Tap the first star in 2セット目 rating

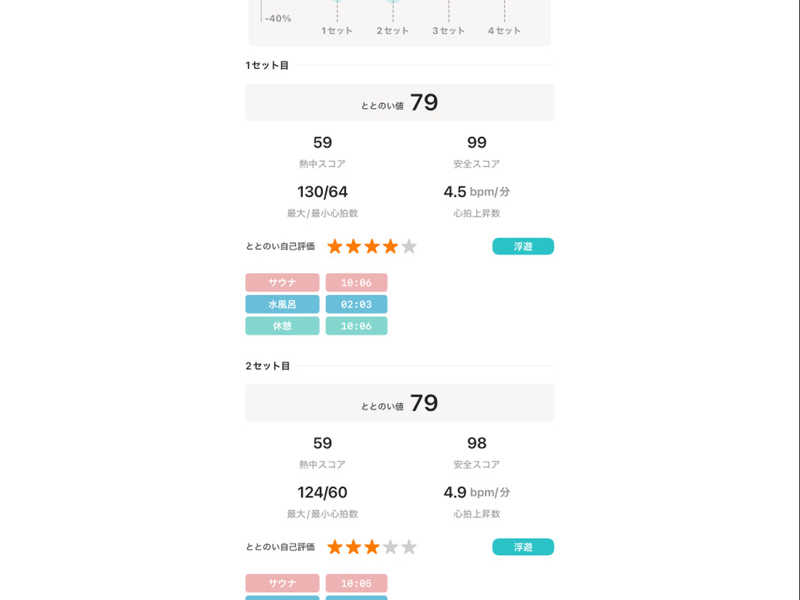[335, 547]
